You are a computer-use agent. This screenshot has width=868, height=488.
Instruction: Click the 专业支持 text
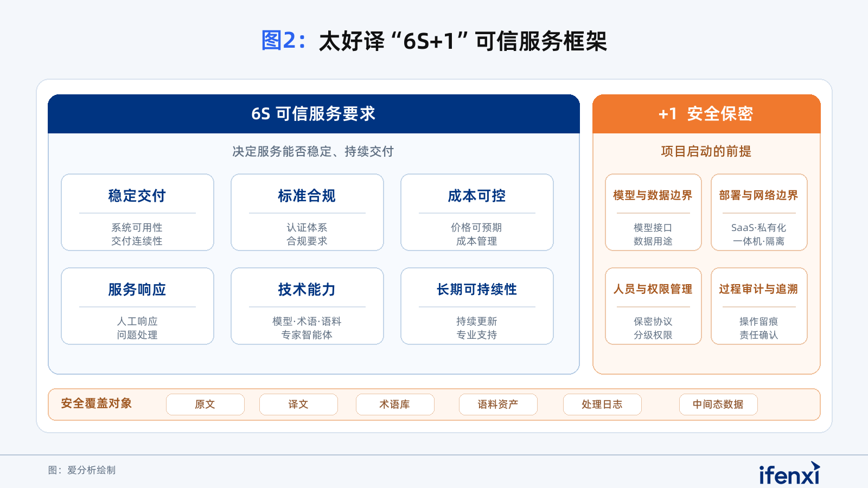point(477,335)
